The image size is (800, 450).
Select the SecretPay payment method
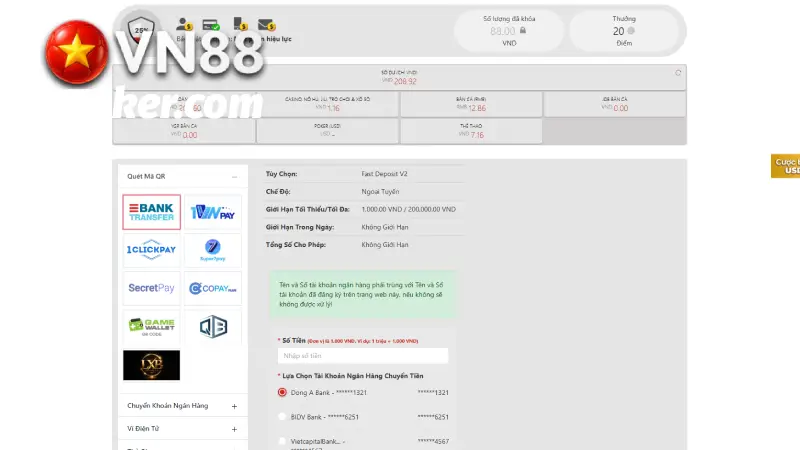[x=152, y=288]
